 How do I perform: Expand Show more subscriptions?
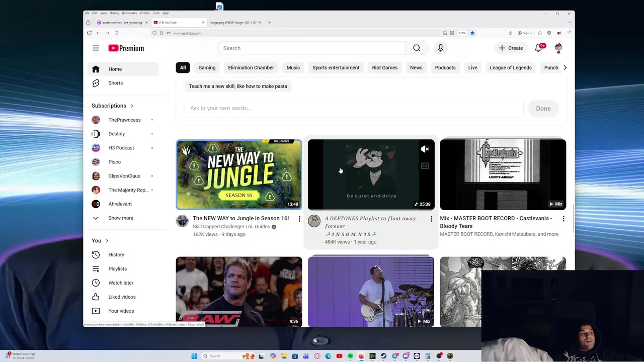click(121, 218)
